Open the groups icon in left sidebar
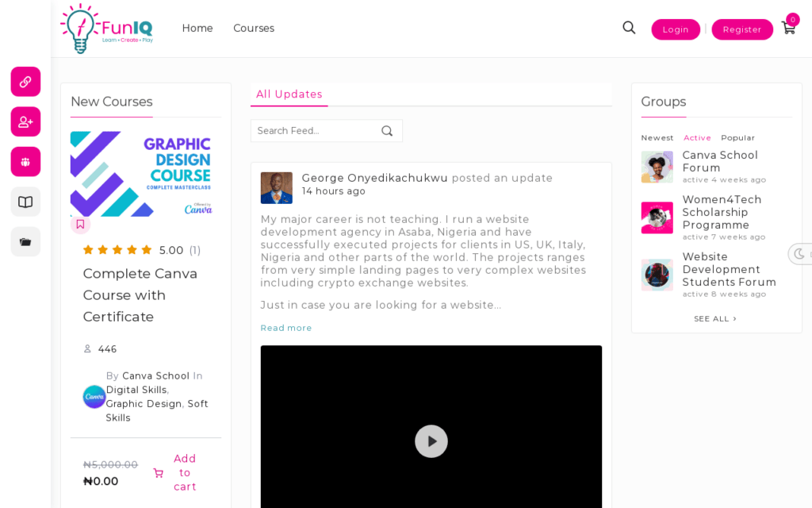This screenshot has width=812, height=508. point(25,162)
